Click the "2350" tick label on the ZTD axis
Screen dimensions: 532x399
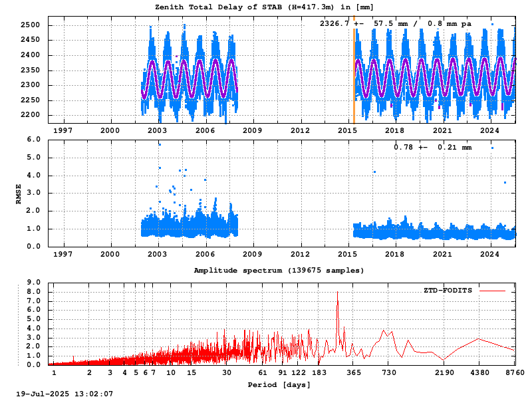point(30,70)
